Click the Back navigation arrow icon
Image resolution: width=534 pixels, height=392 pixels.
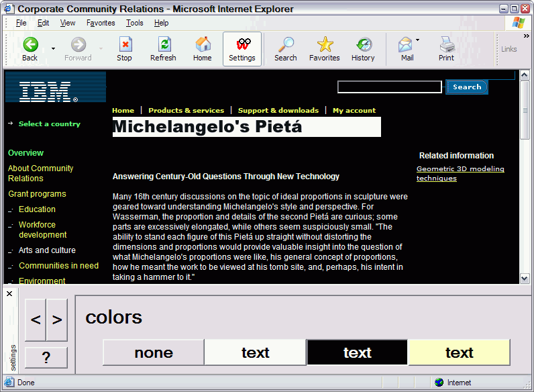coord(30,45)
